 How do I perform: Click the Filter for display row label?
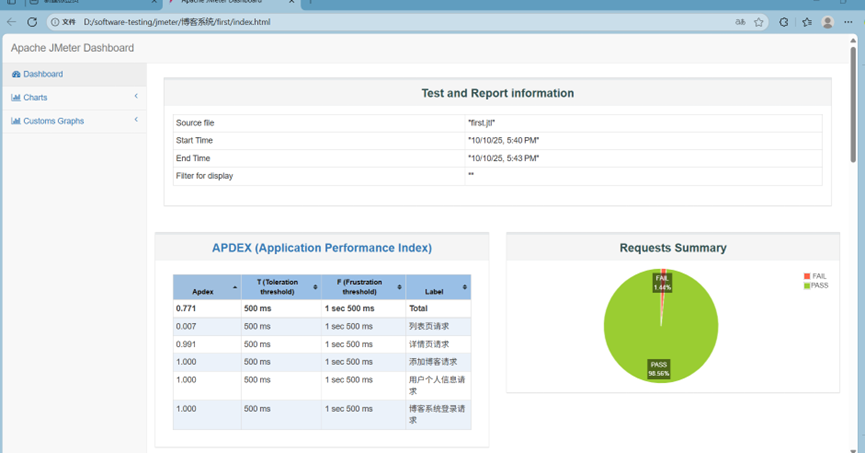pos(204,176)
